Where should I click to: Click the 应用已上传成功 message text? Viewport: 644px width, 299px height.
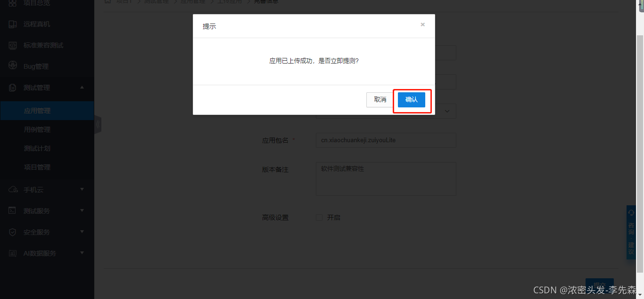314,61
